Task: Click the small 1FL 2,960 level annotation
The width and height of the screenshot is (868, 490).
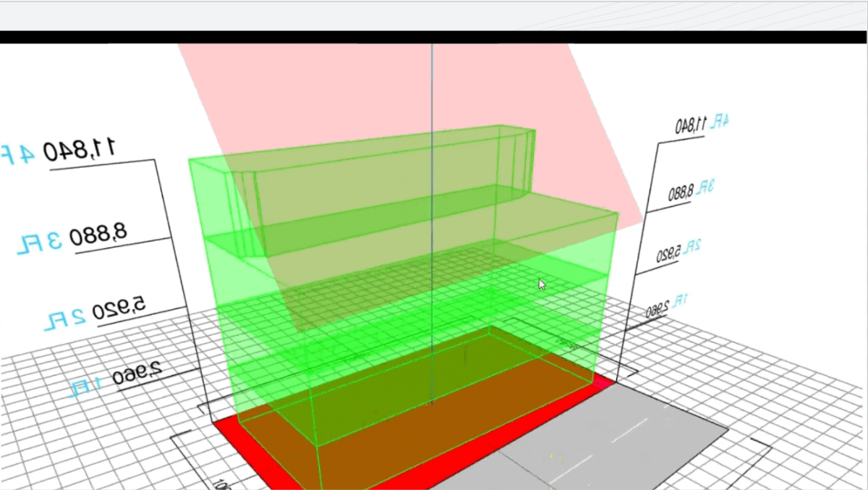Action: click(x=668, y=307)
